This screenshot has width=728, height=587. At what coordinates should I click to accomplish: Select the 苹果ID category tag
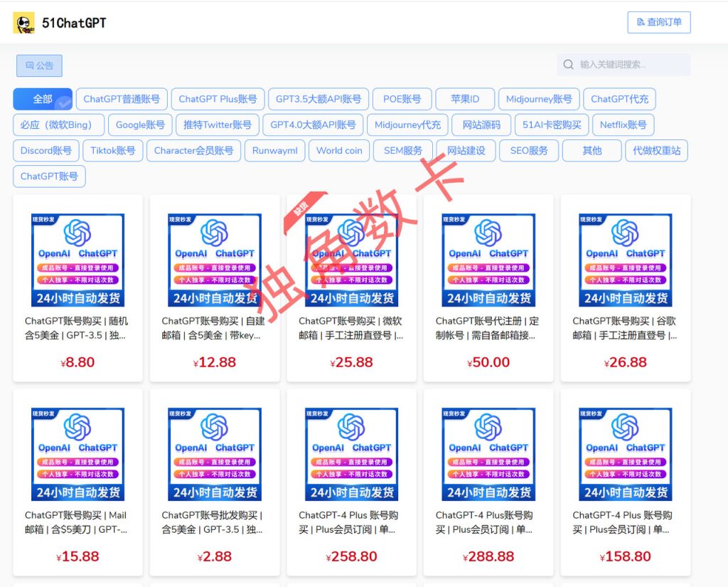[x=464, y=99]
